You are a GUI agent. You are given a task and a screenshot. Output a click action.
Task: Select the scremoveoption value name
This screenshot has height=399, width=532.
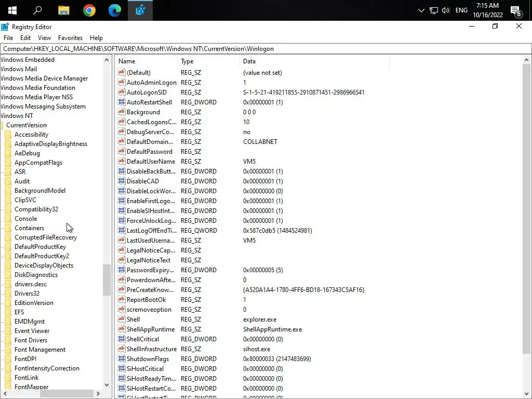coord(149,310)
